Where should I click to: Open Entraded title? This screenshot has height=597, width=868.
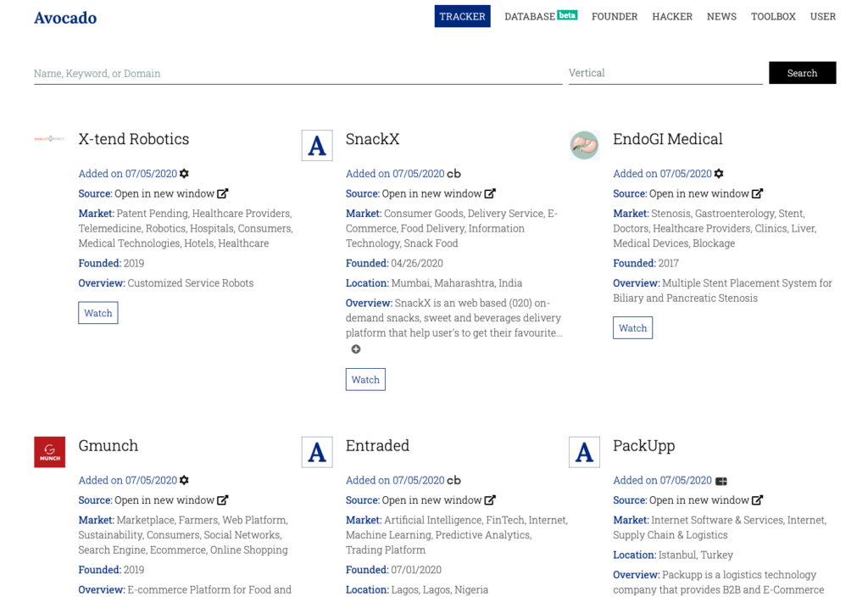pyautogui.click(x=377, y=446)
